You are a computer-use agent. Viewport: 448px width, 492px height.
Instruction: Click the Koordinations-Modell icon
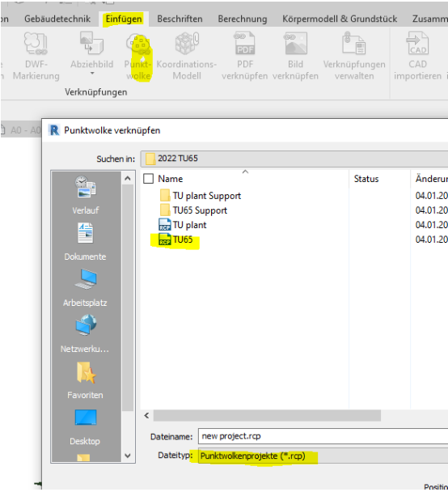[x=187, y=56]
